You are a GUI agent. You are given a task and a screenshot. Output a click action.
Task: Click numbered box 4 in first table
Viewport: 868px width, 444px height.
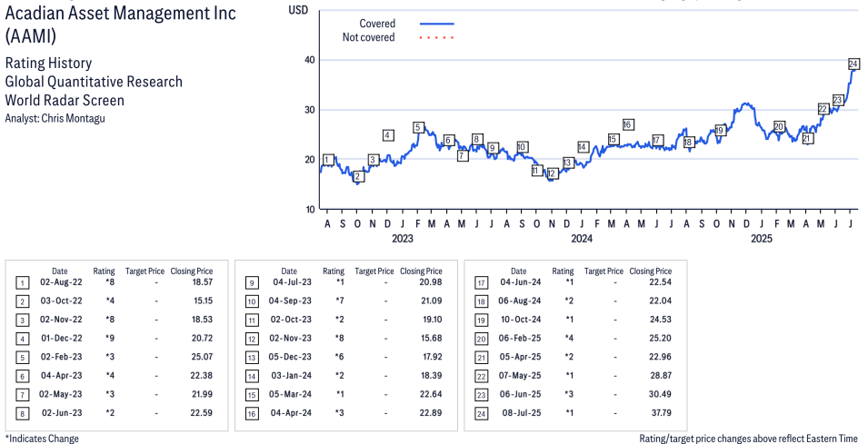pyautogui.click(x=22, y=340)
